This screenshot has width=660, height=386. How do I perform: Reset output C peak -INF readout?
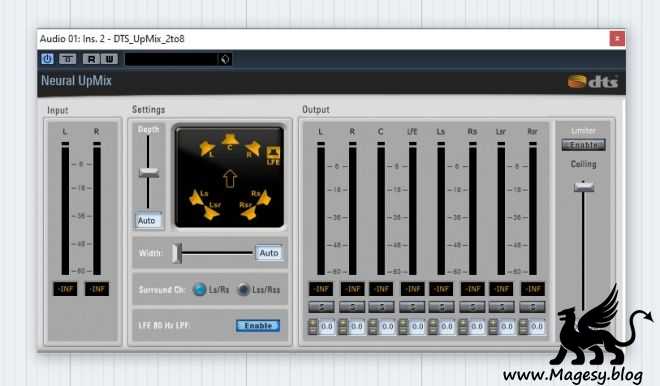click(x=381, y=289)
